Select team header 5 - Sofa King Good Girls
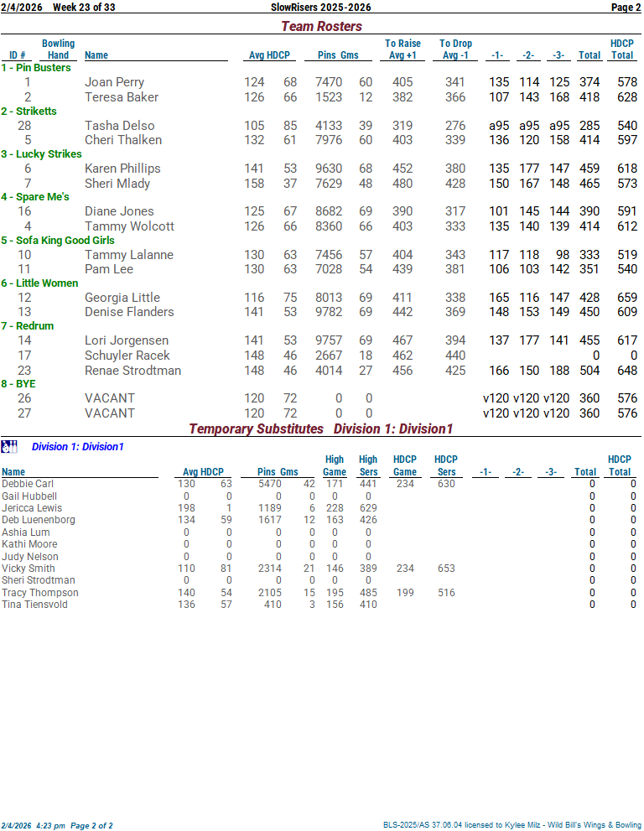Screen dimensions: 644x831 pos(58,241)
